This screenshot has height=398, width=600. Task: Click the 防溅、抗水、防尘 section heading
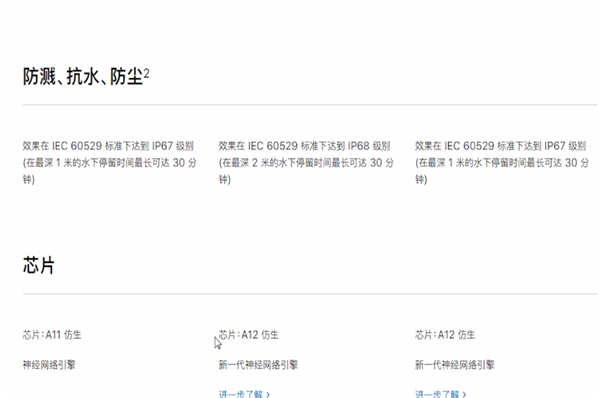83,77
